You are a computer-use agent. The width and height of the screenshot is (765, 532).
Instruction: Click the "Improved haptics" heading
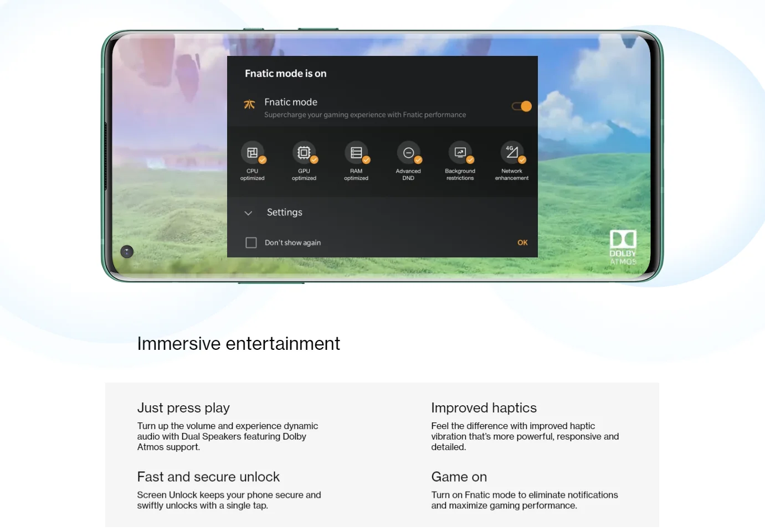484,408
